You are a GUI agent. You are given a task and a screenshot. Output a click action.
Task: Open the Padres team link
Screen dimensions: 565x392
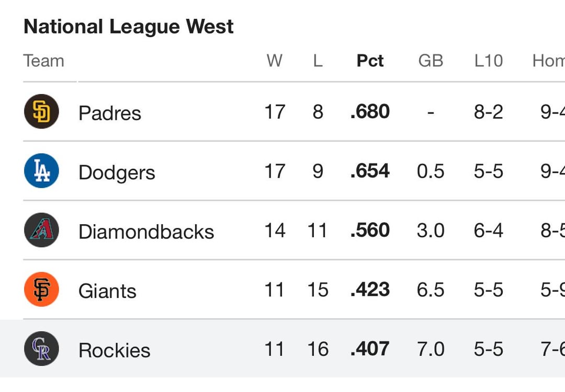(x=110, y=113)
